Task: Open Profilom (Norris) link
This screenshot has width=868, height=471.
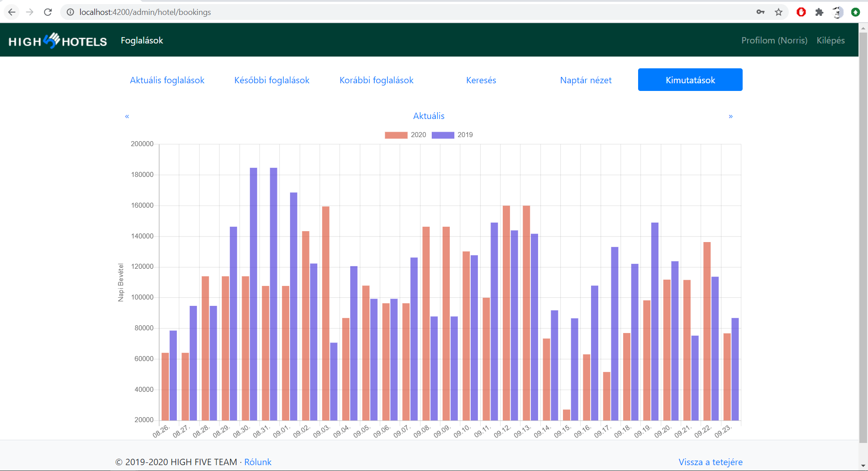Action: (x=774, y=40)
